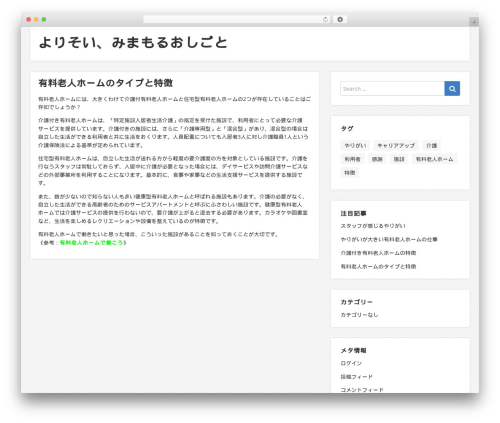Open featured article スタッフが感じるやりがい
The height and width of the screenshot is (423, 500).
click(373, 226)
